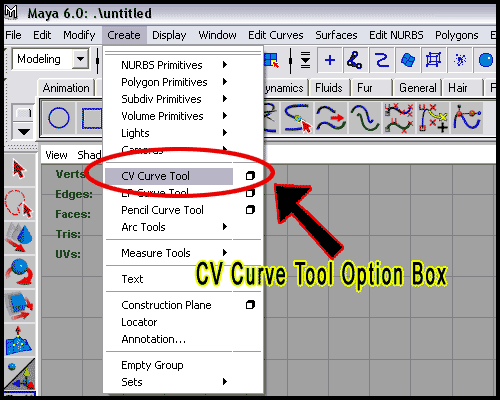Open the viewport View menu
500x400 pixels.
[56, 155]
